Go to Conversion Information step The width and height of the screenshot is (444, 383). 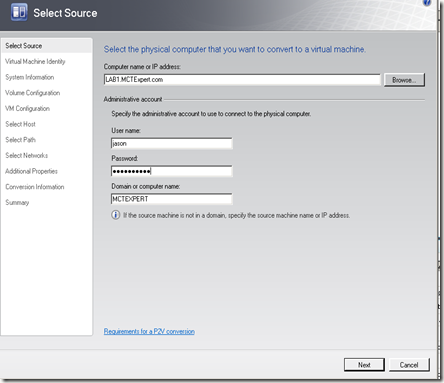pos(35,187)
